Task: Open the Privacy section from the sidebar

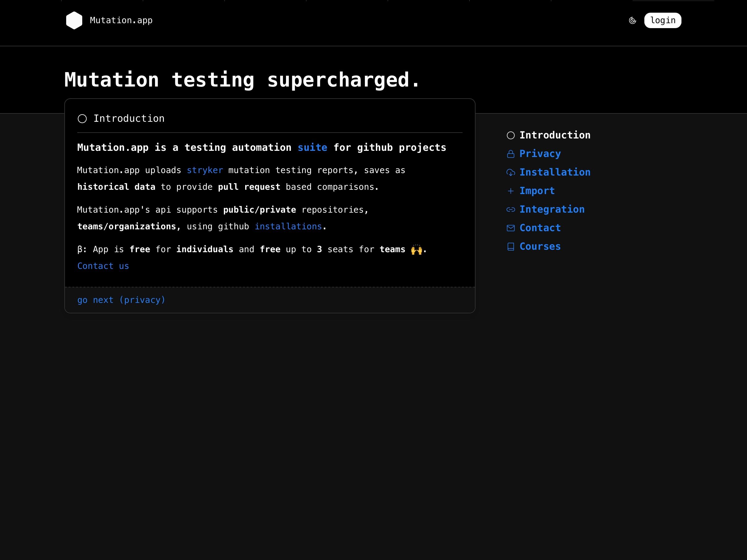Action: [540, 154]
